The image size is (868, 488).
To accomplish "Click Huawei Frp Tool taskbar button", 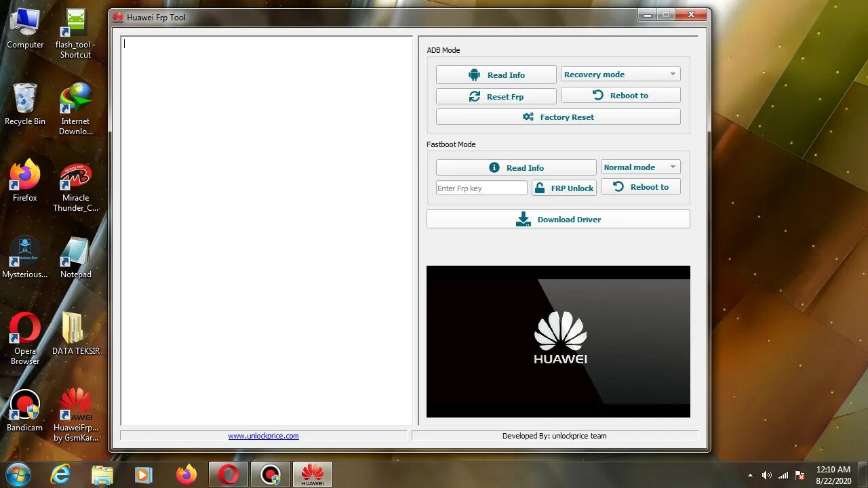I will pos(313,474).
